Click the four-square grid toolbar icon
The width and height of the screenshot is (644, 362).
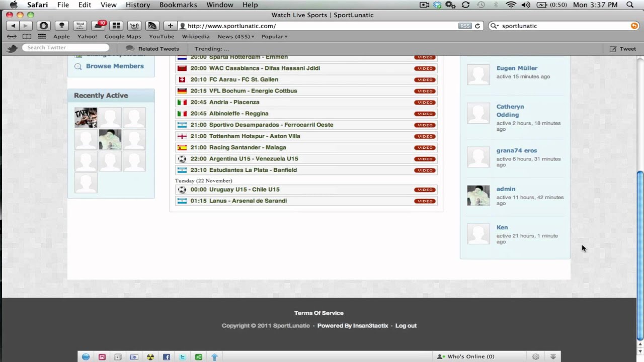click(x=116, y=26)
